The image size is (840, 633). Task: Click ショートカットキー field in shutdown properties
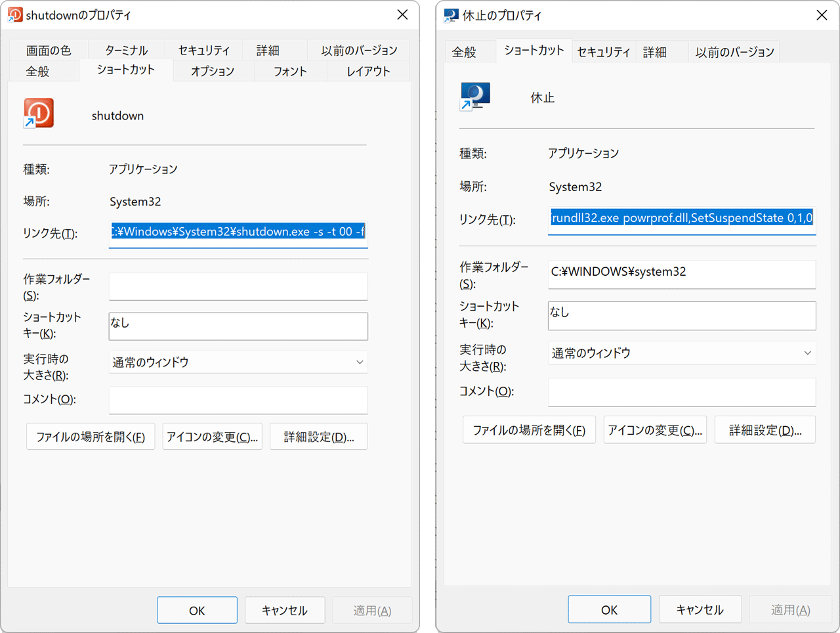[238, 326]
